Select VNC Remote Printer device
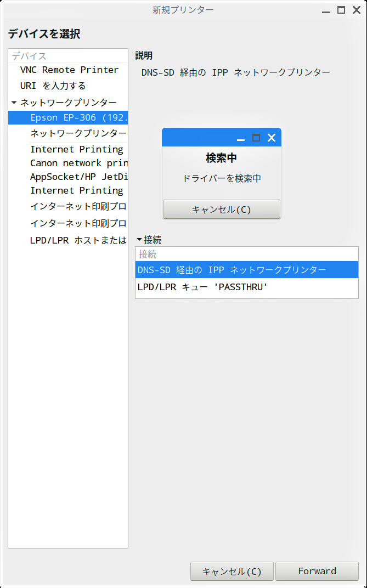Screen dimensions: 367x588 click(x=69, y=70)
